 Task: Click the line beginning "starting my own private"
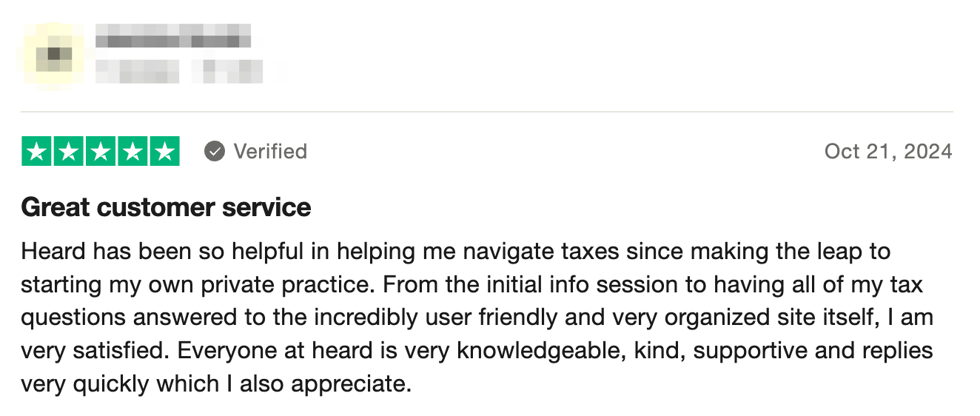pyautogui.click(x=472, y=285)
